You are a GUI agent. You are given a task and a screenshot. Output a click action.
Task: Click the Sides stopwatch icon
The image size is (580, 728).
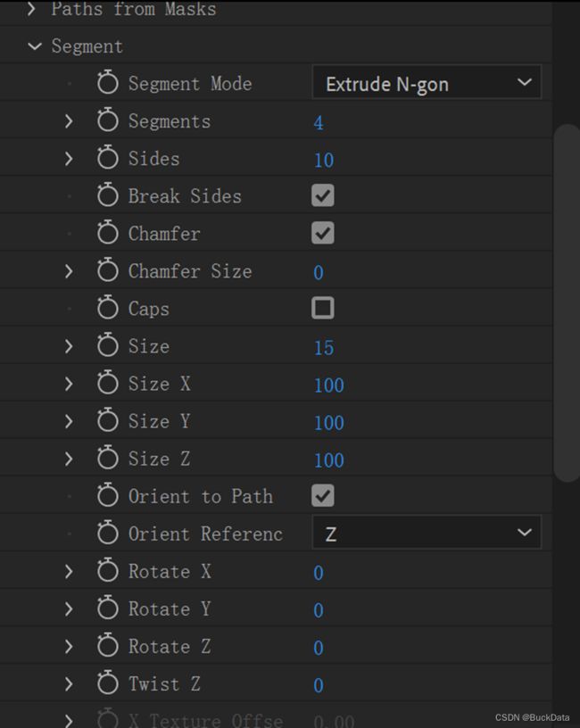pos(108,157)
